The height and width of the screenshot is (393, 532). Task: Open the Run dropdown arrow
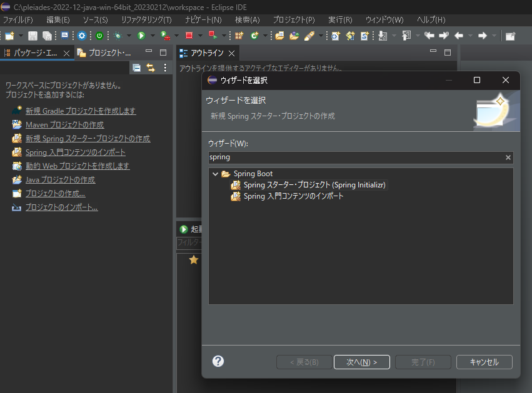[154, 36]
